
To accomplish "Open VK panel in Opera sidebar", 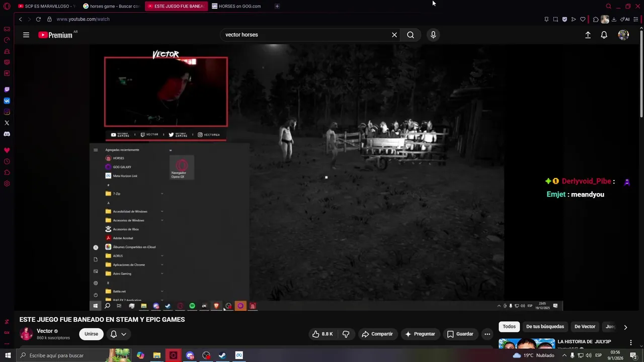I will coord(7,101).
